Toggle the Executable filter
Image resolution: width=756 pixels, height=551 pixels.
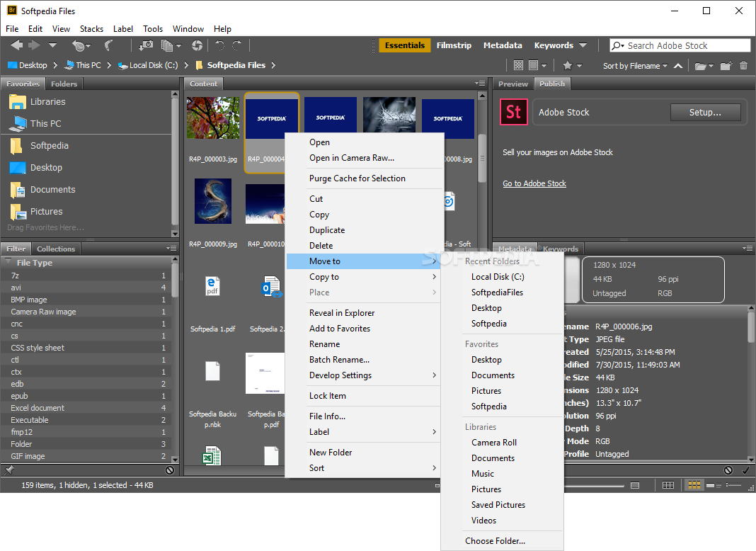[86, 420]
